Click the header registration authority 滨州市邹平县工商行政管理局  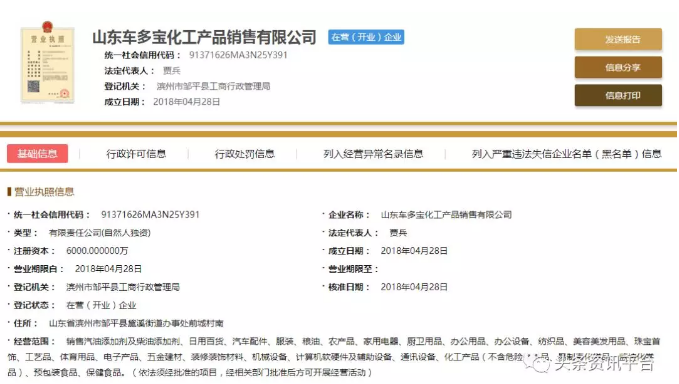tap(213, 86)
